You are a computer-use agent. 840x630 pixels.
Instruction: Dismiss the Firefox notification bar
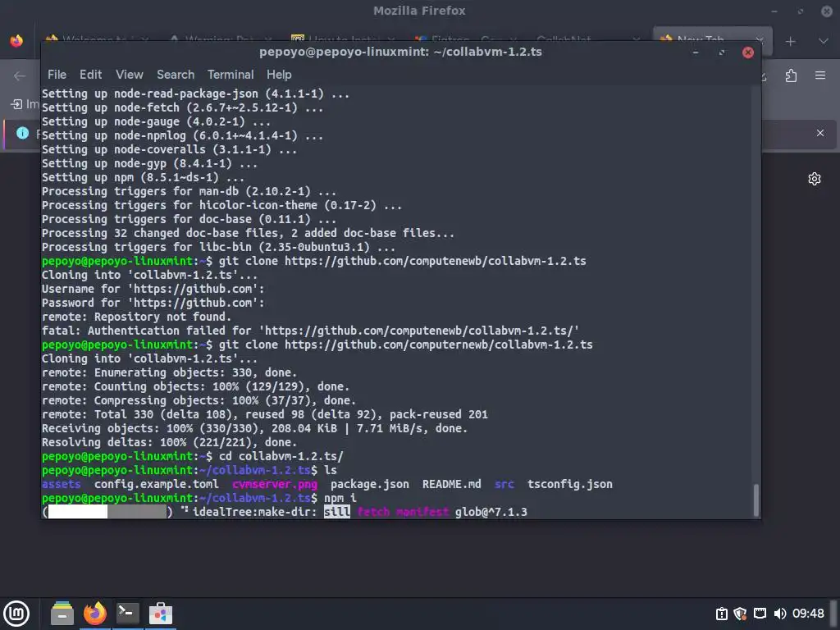[820, 133]
